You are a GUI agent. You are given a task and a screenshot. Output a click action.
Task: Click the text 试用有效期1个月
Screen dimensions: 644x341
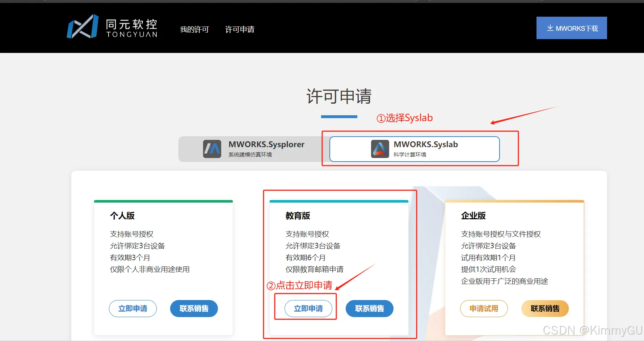(x=488, y=258)
